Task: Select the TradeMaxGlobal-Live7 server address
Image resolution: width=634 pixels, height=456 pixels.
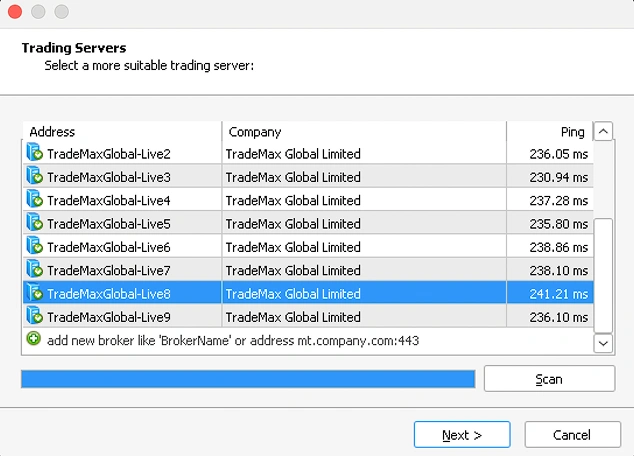Action: tap(109, 270)
